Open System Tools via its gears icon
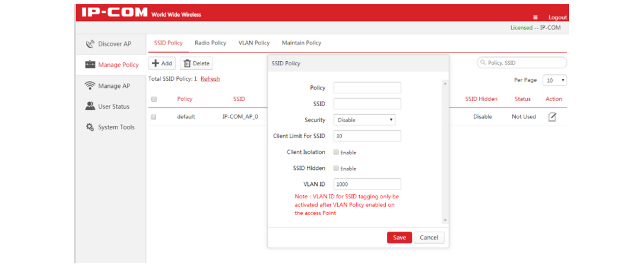The height and width of the screenshot is (268, 644). click(90, 127)
